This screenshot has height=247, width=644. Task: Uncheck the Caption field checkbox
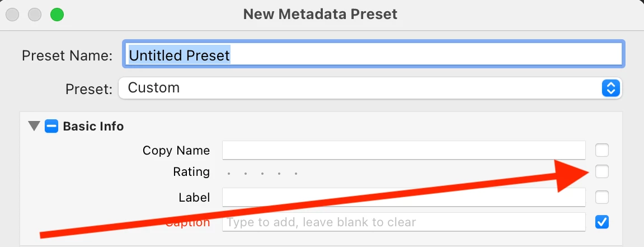point(602,222)
